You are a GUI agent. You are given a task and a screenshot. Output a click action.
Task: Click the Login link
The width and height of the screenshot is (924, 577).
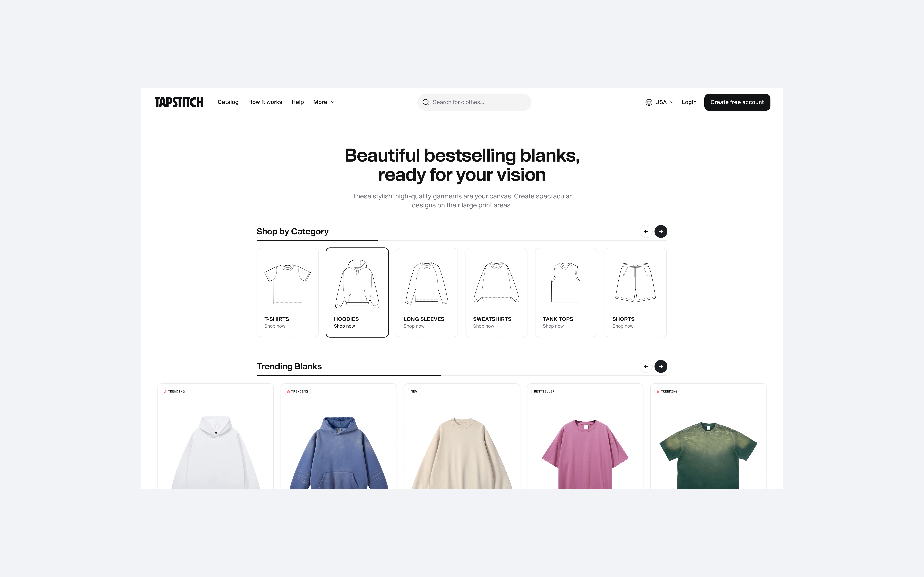(689, 102)
